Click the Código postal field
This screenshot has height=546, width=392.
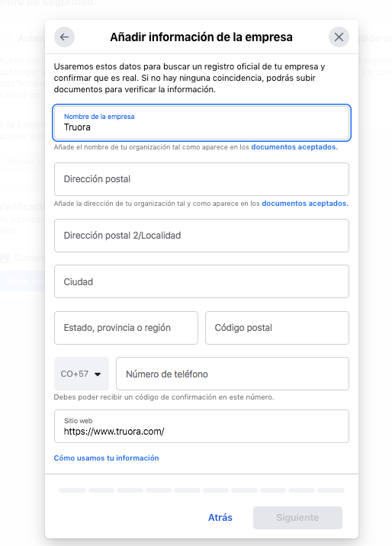coord(277,328)
